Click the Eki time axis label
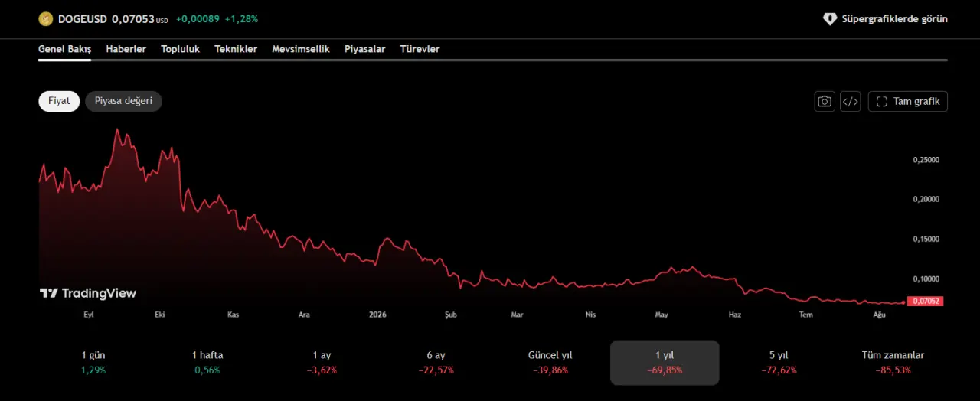980x401 pixels. point(160,315)
